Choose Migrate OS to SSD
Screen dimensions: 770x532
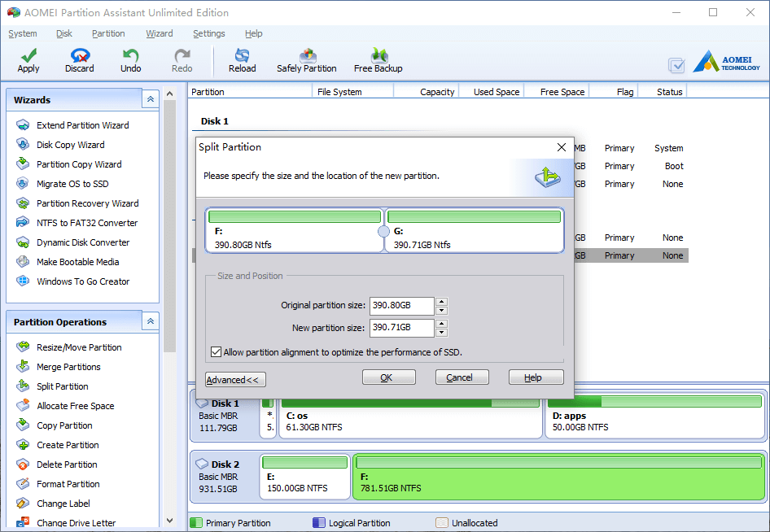[72, 184]
